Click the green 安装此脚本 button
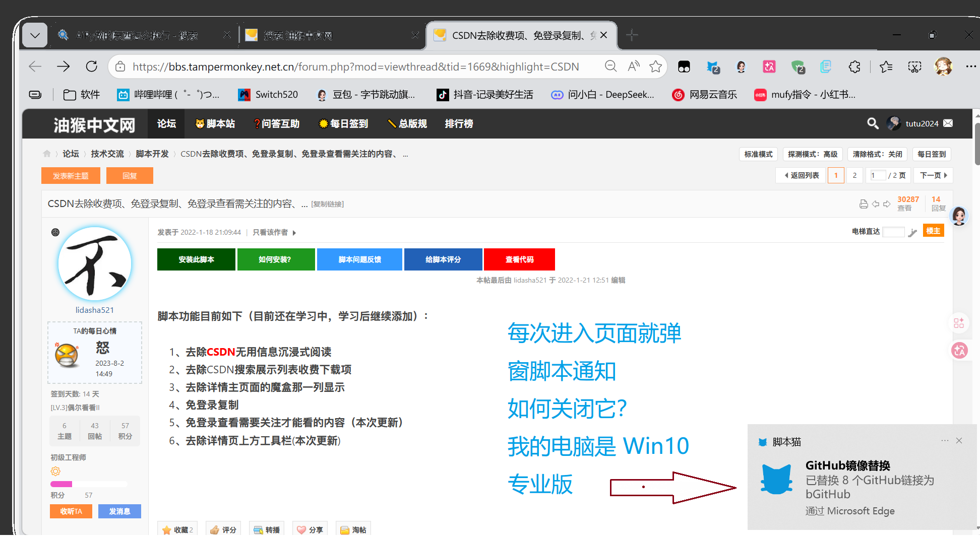This screenshot has width=980, height=538. (x=196, y=259)
